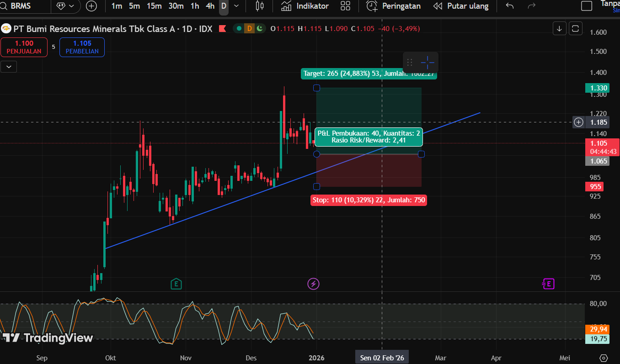Click the green earnings E marker
This screenshot has width=620, height=364.
pyautogui.click(x=176, y=284)
